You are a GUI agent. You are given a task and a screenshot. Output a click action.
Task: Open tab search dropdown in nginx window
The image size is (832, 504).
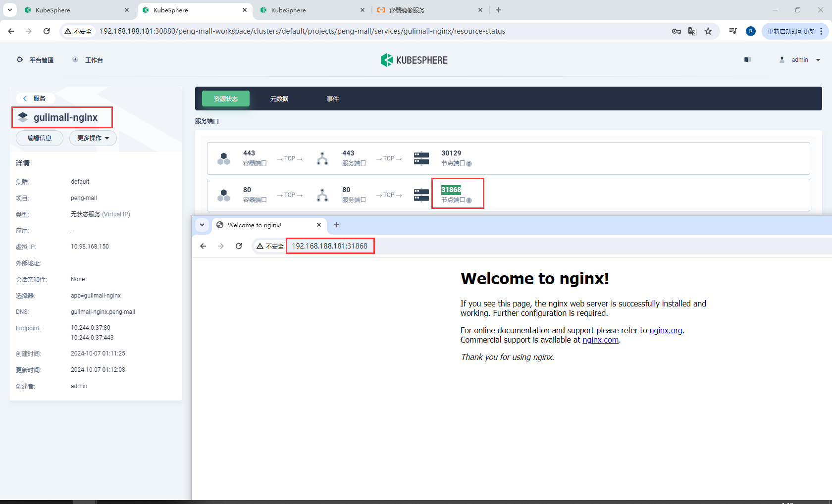[x=202, y=225]
